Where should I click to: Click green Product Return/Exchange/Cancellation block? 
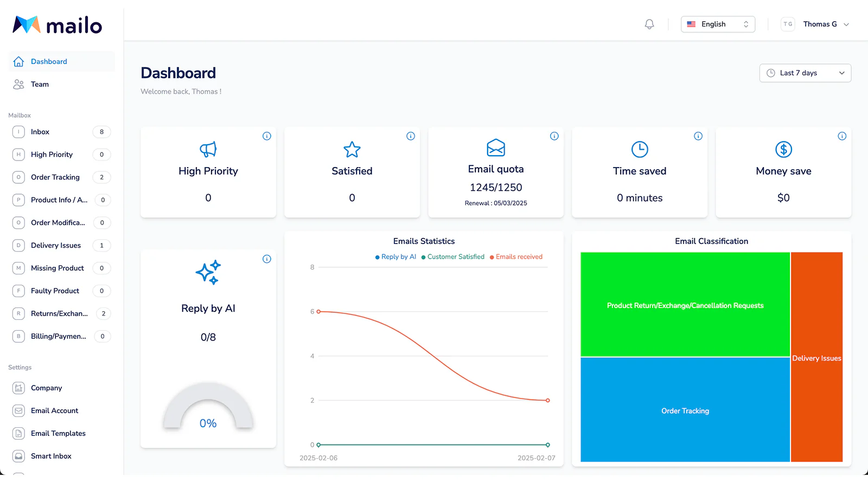[x=685, y=305]
